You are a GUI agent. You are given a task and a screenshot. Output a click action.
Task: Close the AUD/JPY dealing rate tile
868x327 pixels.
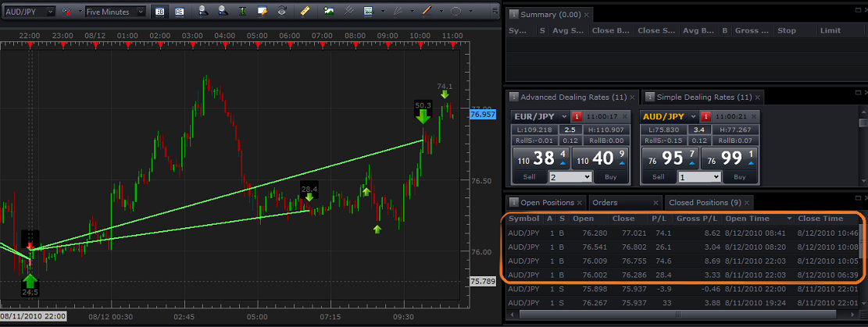(754, 116)
